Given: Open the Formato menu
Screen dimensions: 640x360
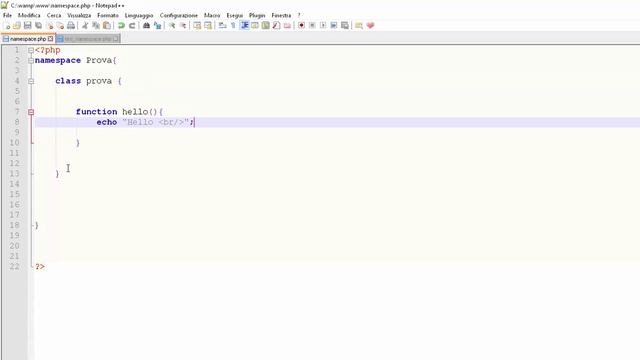Looking at the screenshot, I should (108, 15).
